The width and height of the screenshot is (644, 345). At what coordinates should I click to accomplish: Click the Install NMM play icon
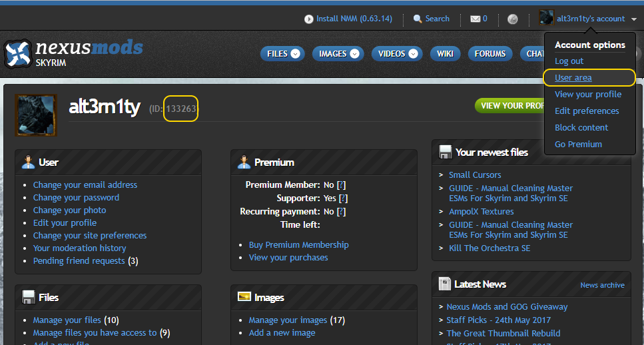309,19
